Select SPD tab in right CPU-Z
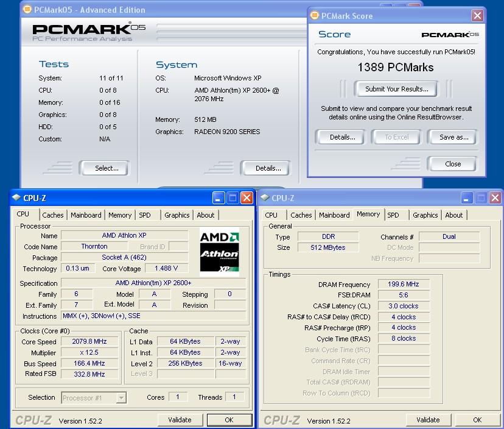Image resolution: width=504 pixels, height=429 pixels. pos(393,215)
